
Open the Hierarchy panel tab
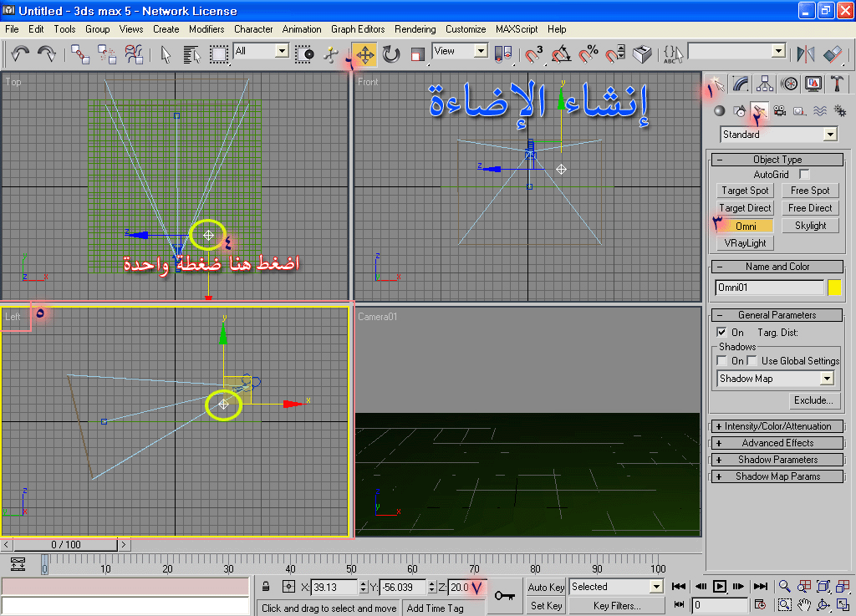(x=765, y=84)
